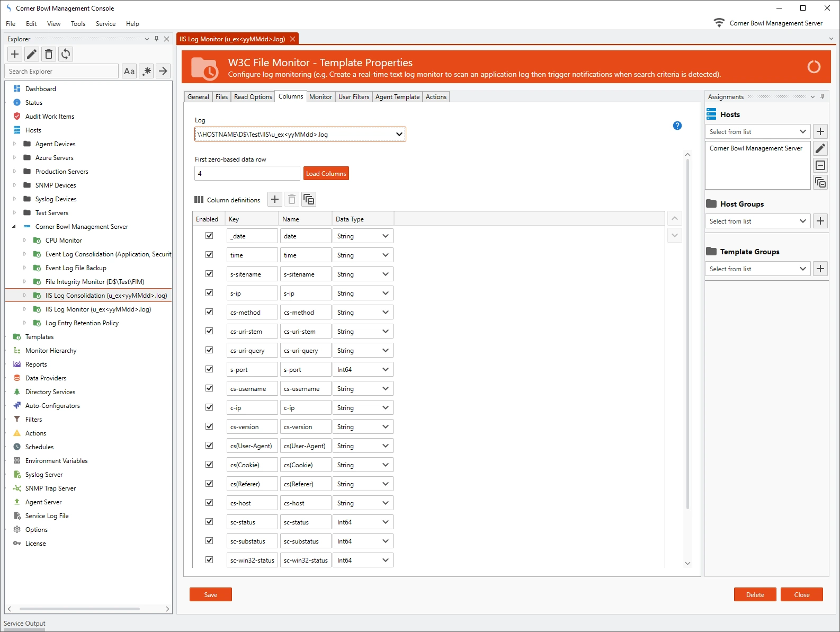Viewport: 840px width, 632px height.
Task: Click the Explorer horizontal scrollbar
Action: [79, 609]
